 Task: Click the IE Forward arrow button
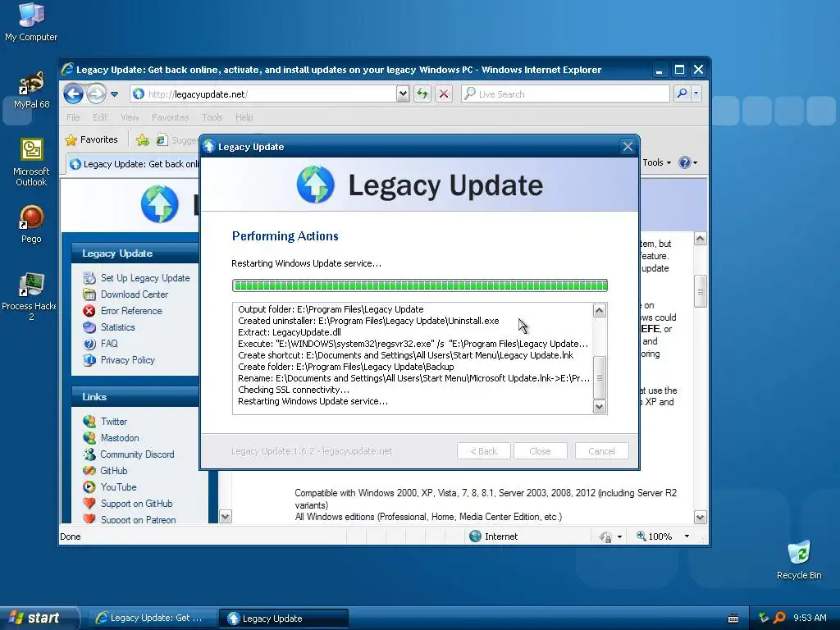coord(97,94)
